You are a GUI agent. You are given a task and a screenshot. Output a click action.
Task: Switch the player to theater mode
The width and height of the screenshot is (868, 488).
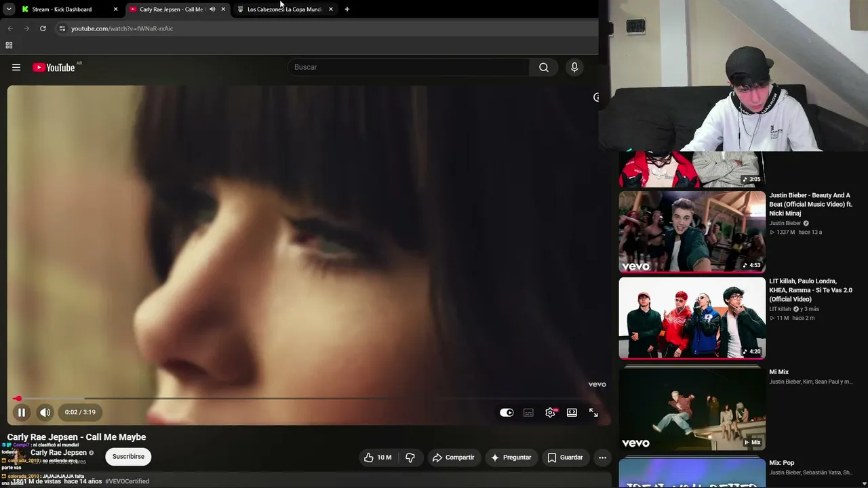pyautogui.click(x=572, y=412)
